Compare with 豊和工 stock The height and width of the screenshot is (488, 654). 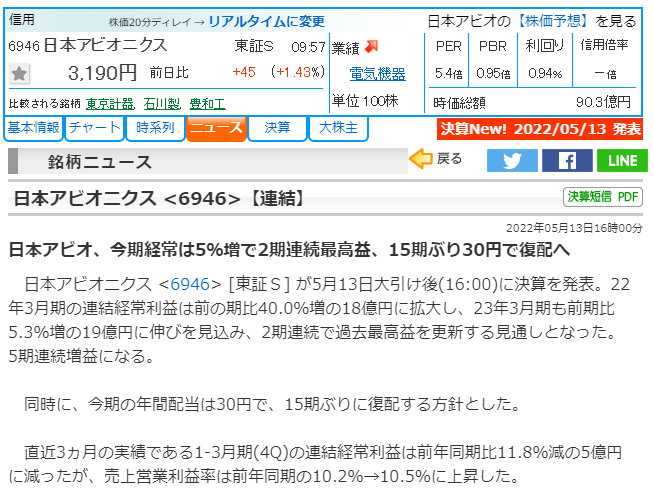pos(207,103)
